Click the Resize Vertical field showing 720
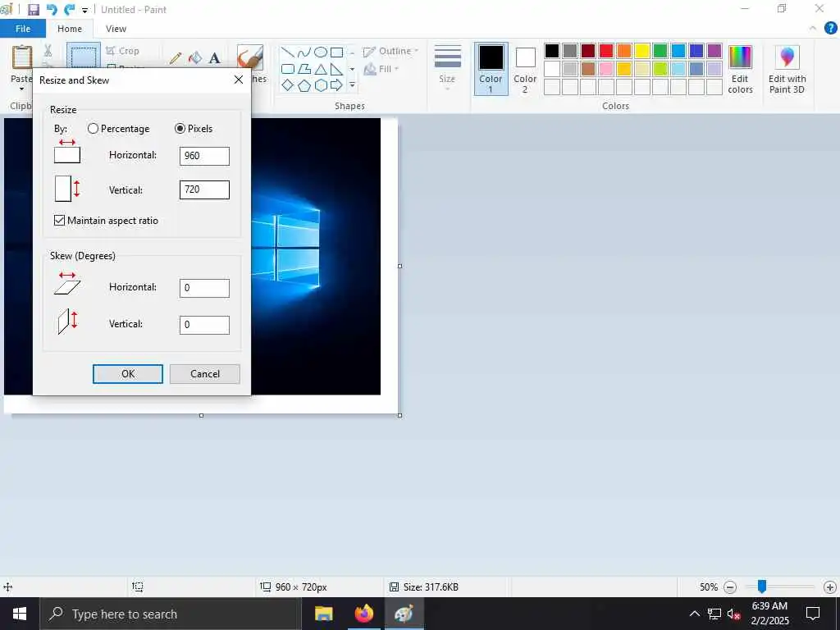Screen dimensions: 840x630 point(204,189)
